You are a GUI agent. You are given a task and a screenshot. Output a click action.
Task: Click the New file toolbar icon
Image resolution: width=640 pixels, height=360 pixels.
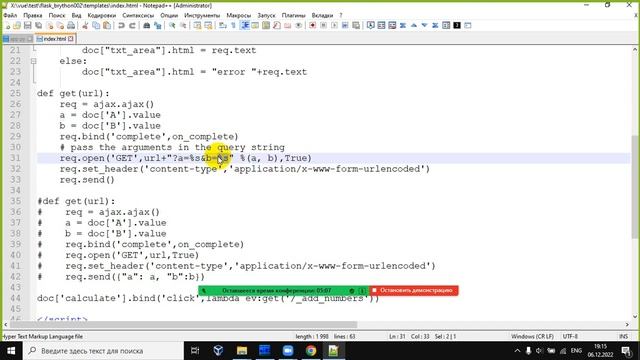pos(7,25)
